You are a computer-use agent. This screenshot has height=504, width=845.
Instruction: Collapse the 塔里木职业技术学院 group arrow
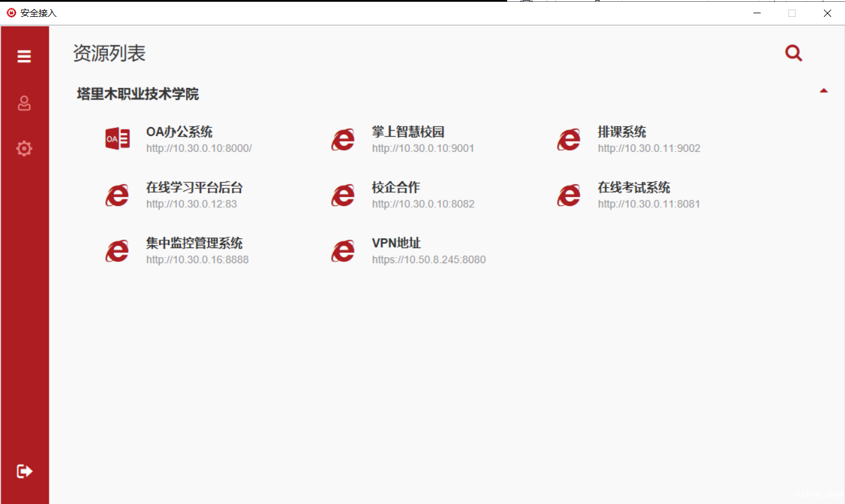(x=824, y=91)
